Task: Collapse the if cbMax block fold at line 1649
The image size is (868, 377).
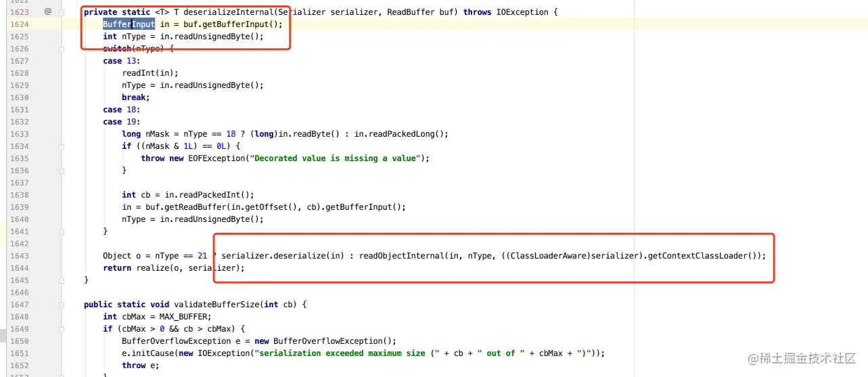Action: (62, 328)
